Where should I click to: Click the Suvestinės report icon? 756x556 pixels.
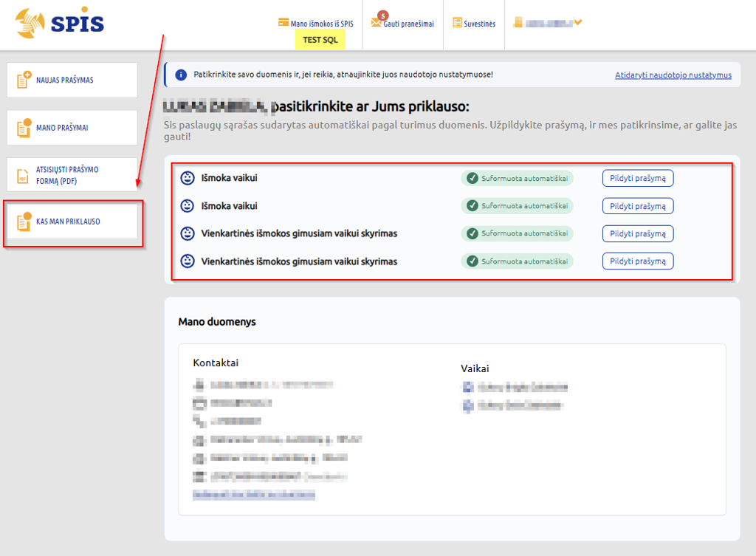pos(457,23)
